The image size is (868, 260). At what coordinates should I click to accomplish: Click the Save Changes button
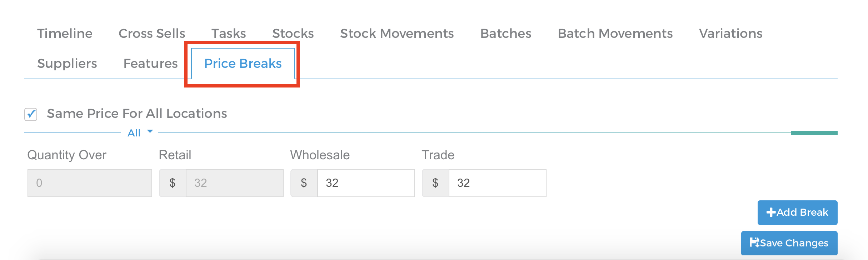point(789,243)
